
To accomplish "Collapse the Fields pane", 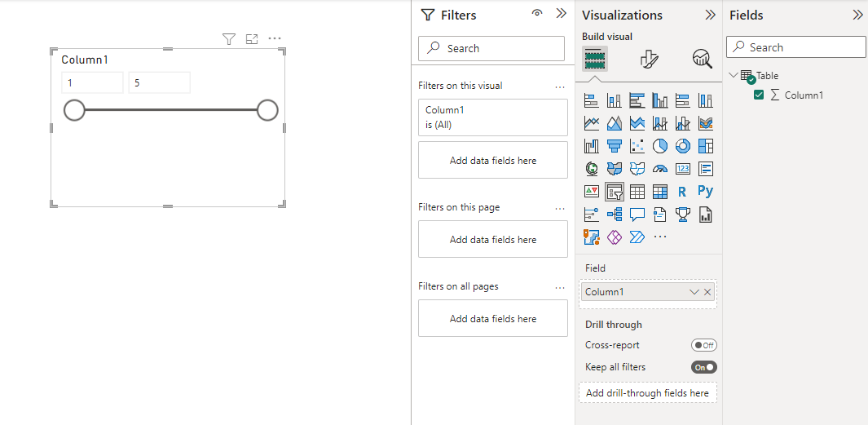I will pos(857,15).
